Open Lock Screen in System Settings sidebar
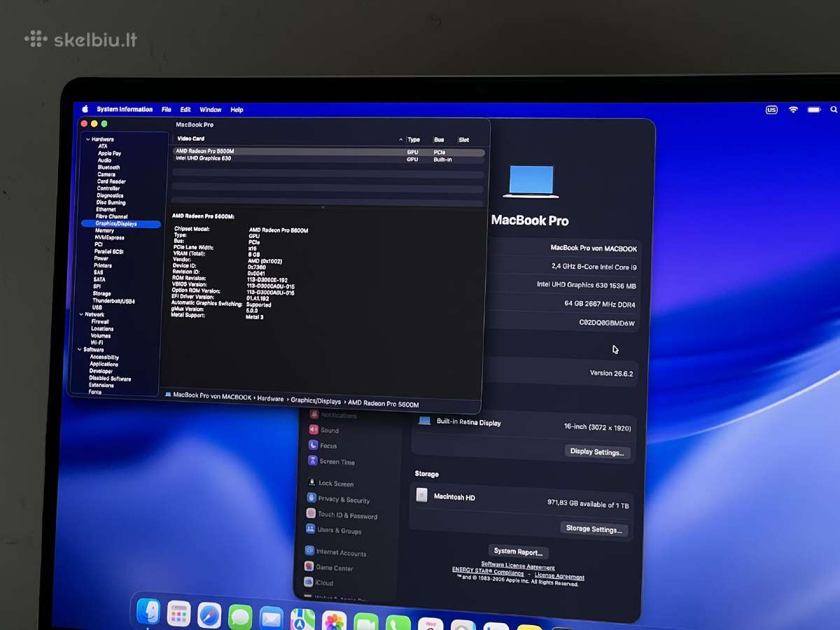 [330, 483]
